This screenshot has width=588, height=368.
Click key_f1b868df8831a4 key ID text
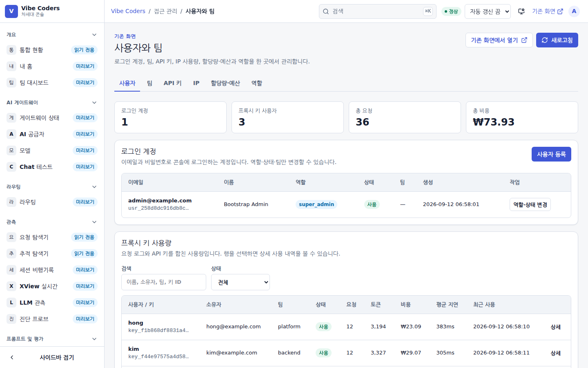tap(158, 330)
